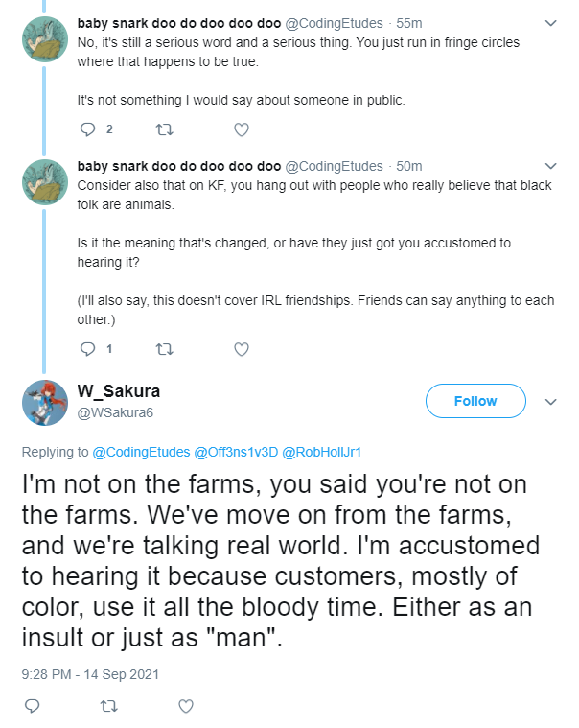Open the @WSakura6 handle

coord(115,412)
